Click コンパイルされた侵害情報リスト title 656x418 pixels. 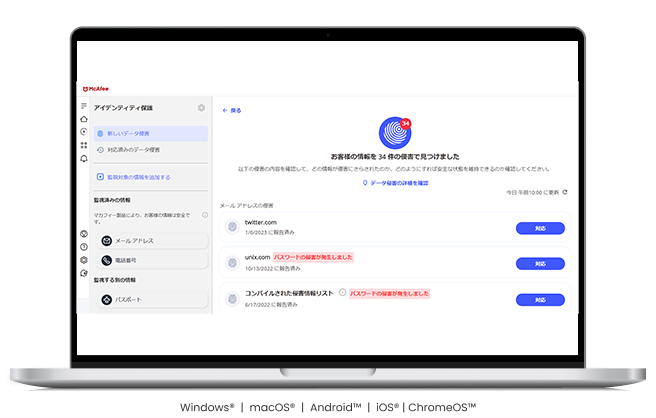(x=289, y=293)
